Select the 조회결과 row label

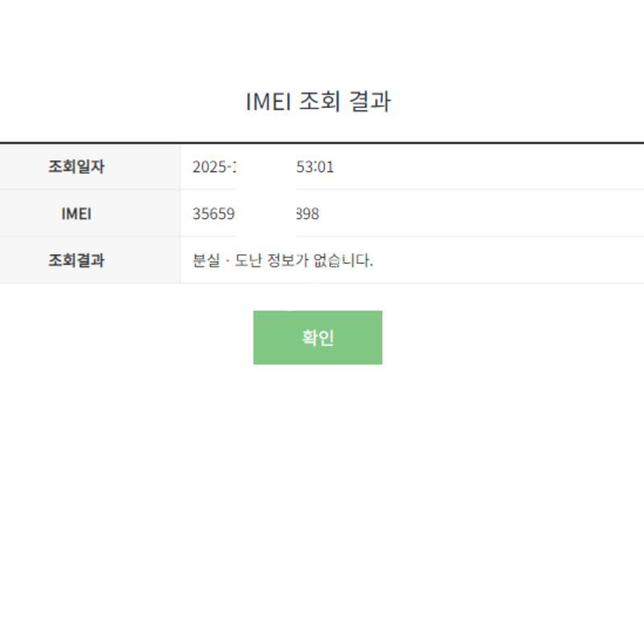tap(76, 260)
